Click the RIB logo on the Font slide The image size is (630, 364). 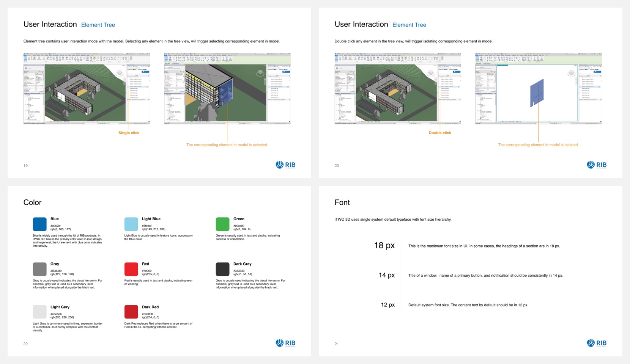coord(597,343)
